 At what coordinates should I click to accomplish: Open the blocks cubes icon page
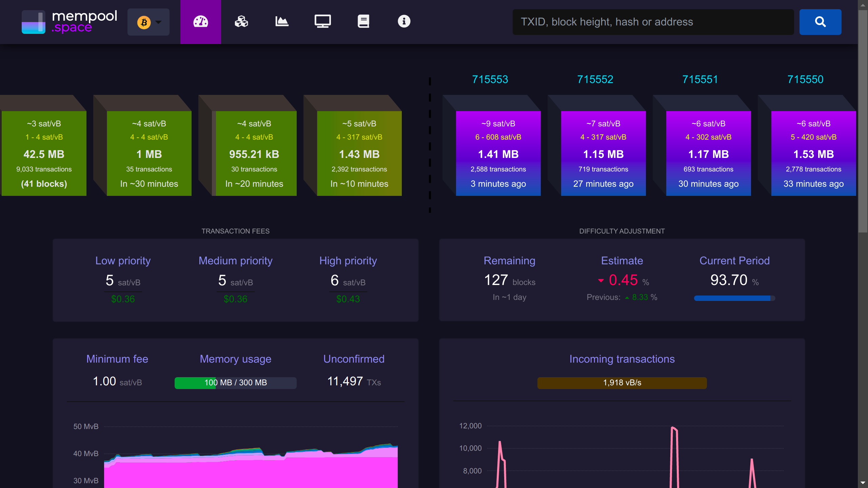(241, 22)
